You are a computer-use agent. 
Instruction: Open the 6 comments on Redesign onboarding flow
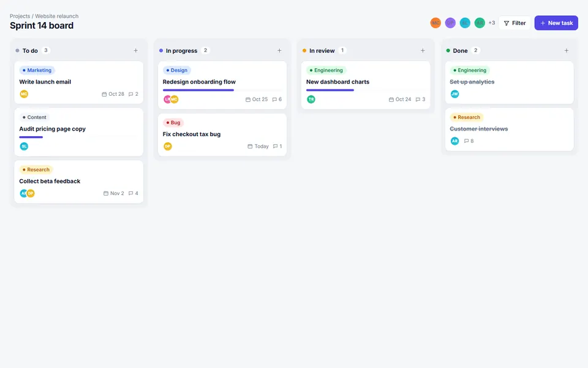277,99
